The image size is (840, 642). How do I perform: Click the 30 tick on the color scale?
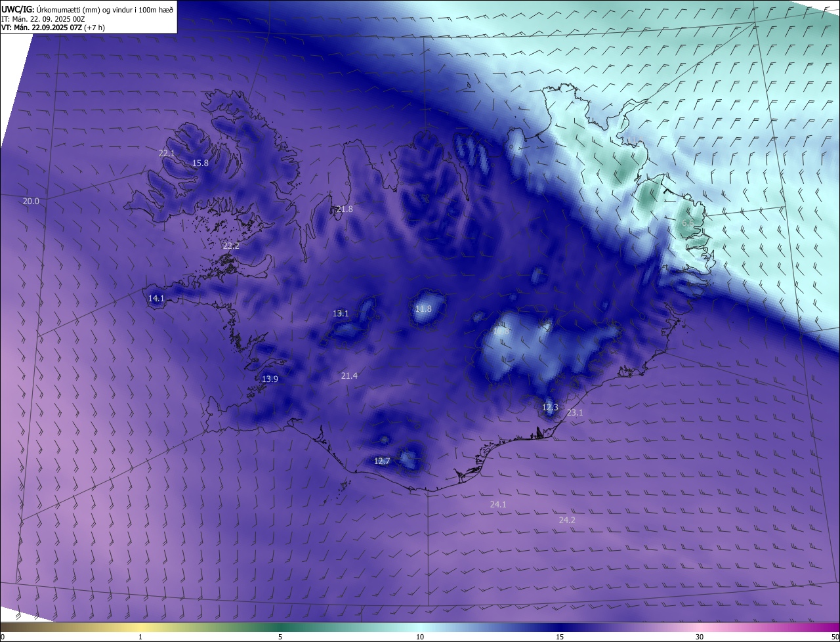tap(700, 637)
